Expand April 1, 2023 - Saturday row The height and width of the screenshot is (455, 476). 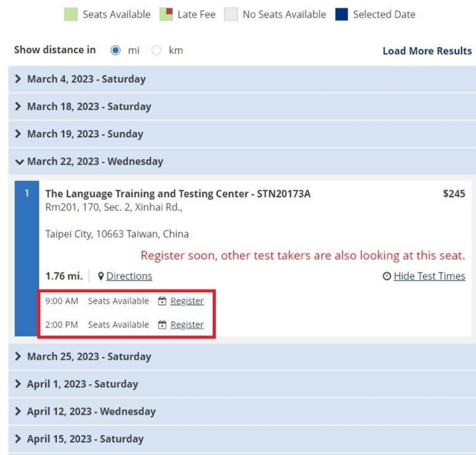coord(242,384)
